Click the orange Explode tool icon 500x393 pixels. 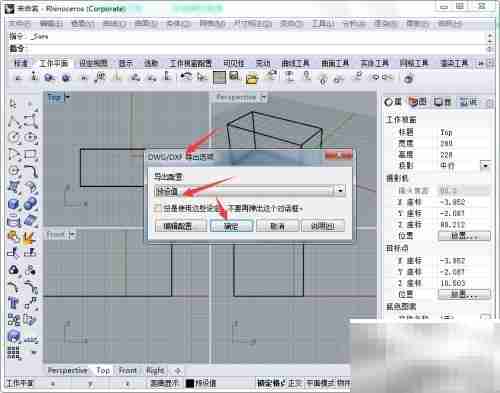[x=30, y=237]
